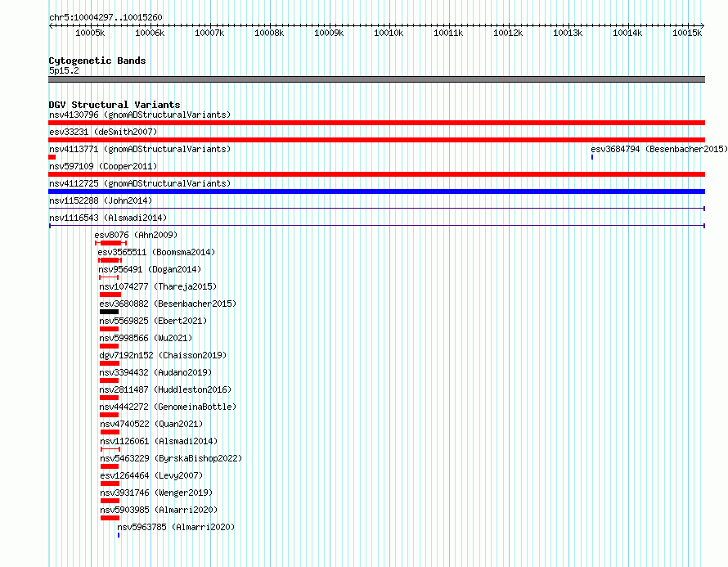Click the 5p15.2 band label
This screenshot has height=567, width=728.
64,70
